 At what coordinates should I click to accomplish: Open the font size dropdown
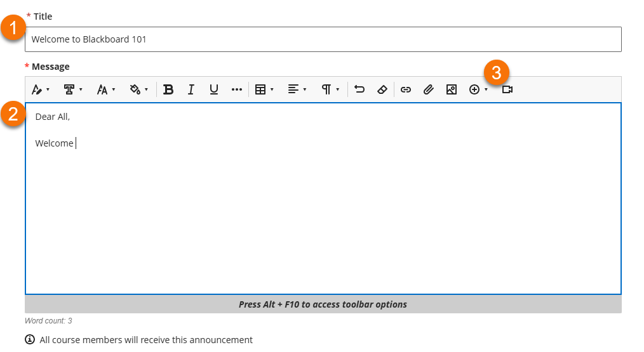pyautogui.click(x=106, y=89)
